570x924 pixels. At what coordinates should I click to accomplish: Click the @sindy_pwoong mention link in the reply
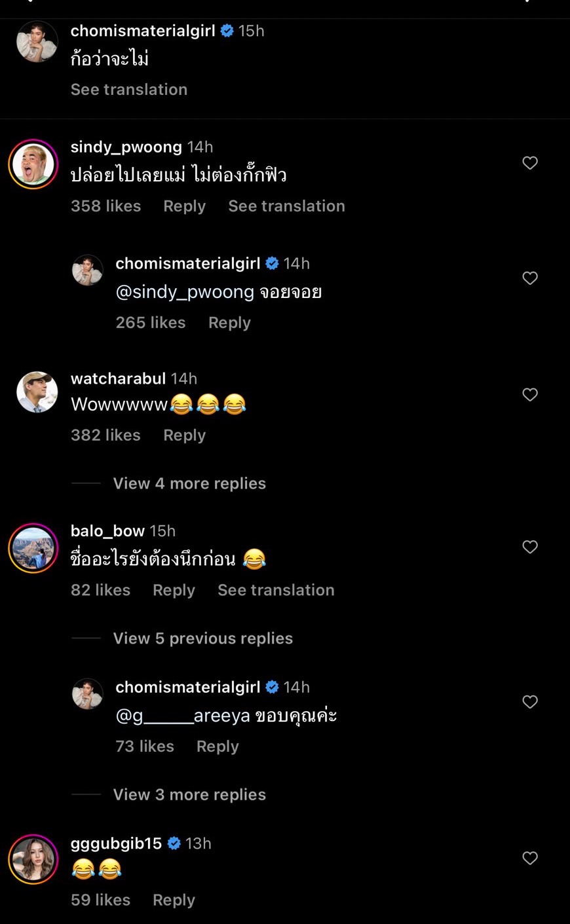(x=185, y=292)
